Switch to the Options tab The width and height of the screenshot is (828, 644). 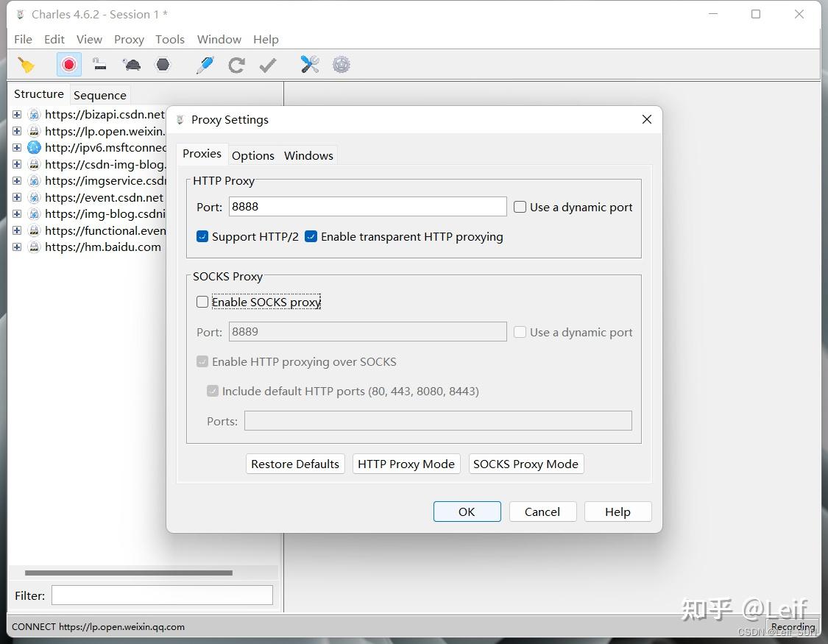pyautogui.click(x=253, y=156)
